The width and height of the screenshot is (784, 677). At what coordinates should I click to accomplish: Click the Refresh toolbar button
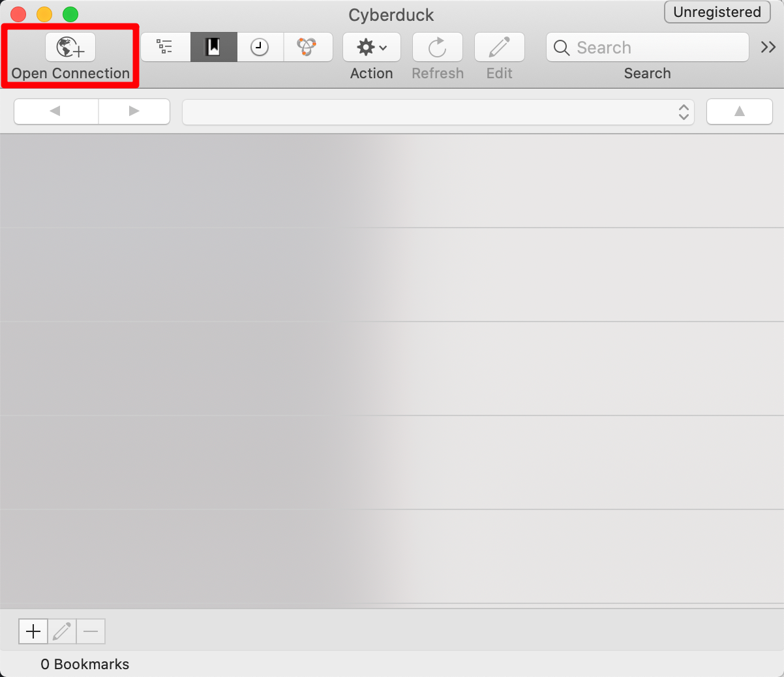[438, 47]
